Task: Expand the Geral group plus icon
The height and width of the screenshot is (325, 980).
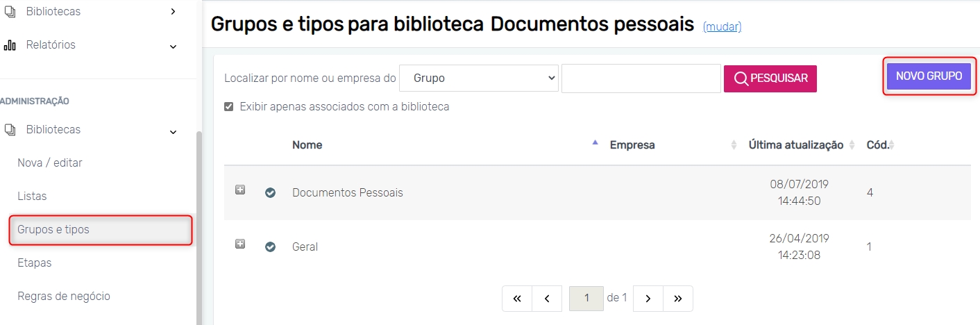Action: tap(240, 244)
